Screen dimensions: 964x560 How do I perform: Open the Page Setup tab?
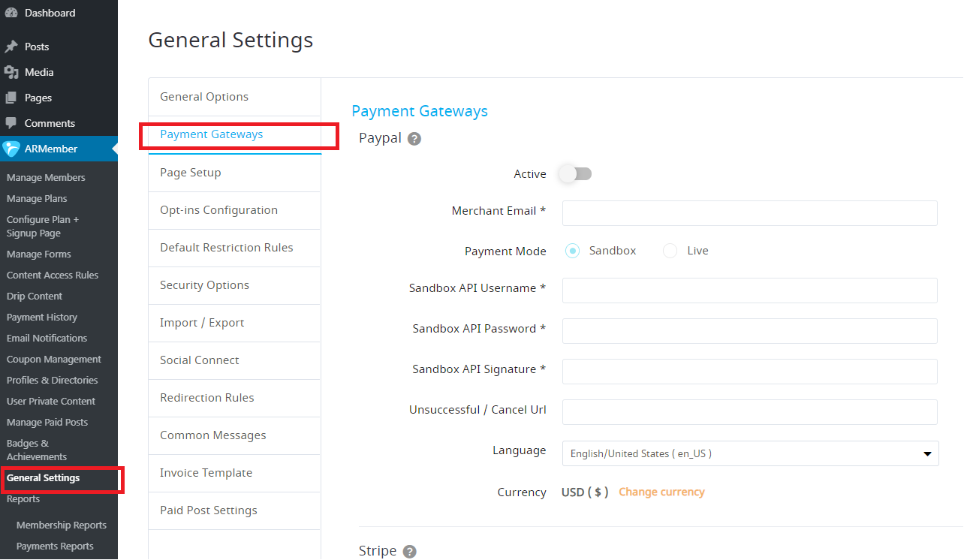coord(234,173)
